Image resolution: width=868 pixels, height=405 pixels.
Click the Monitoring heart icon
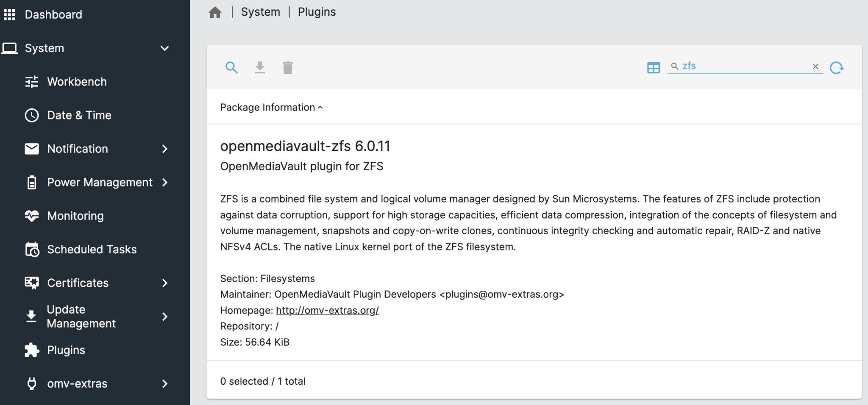(31, 216)
